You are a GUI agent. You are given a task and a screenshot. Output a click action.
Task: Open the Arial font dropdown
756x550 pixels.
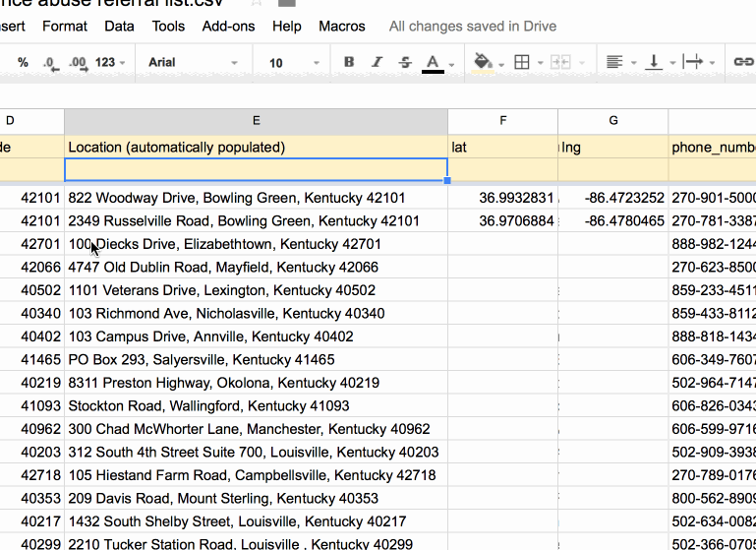[193, 62]
